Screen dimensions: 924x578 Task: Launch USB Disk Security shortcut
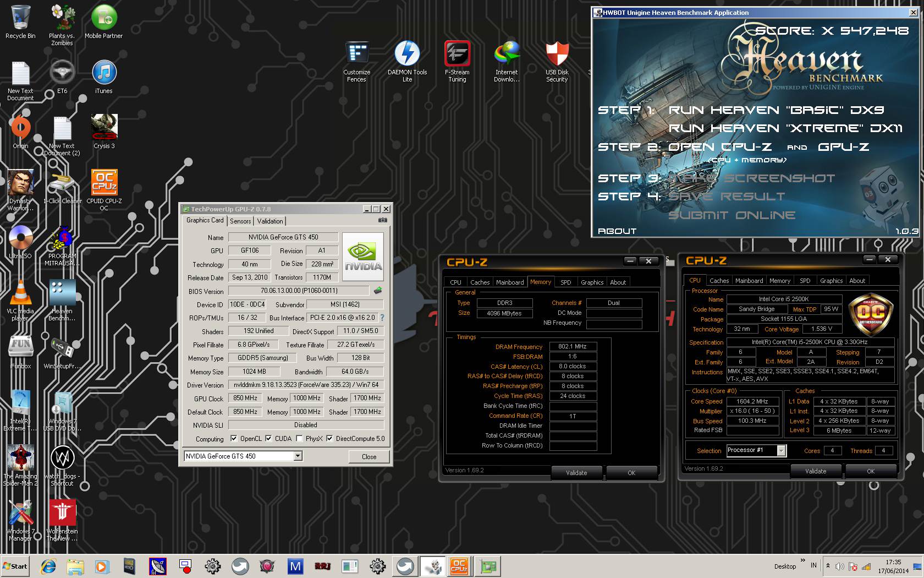(x=557, y=61)
